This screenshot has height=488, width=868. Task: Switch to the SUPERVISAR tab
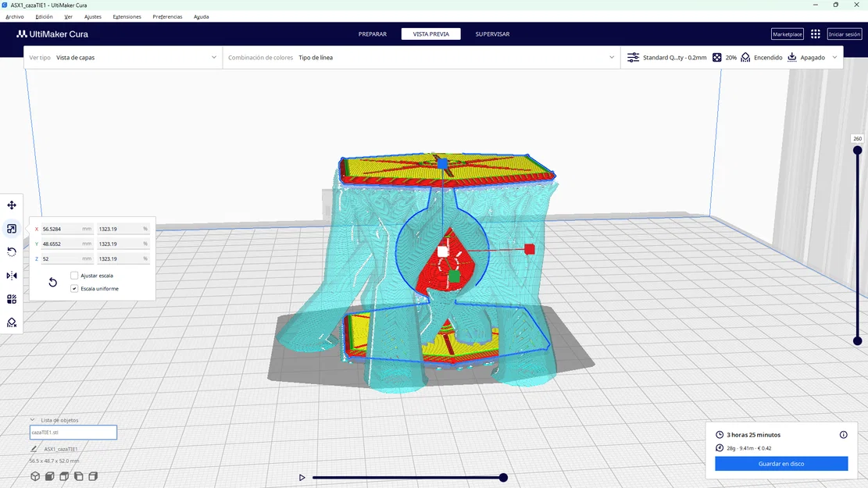click(492, 34)
